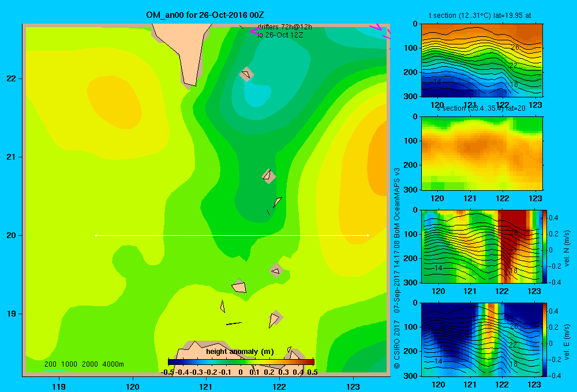Click the "BoM OceanMAPS v3" vertical text

pyautogui.click(x=397, y=202)
